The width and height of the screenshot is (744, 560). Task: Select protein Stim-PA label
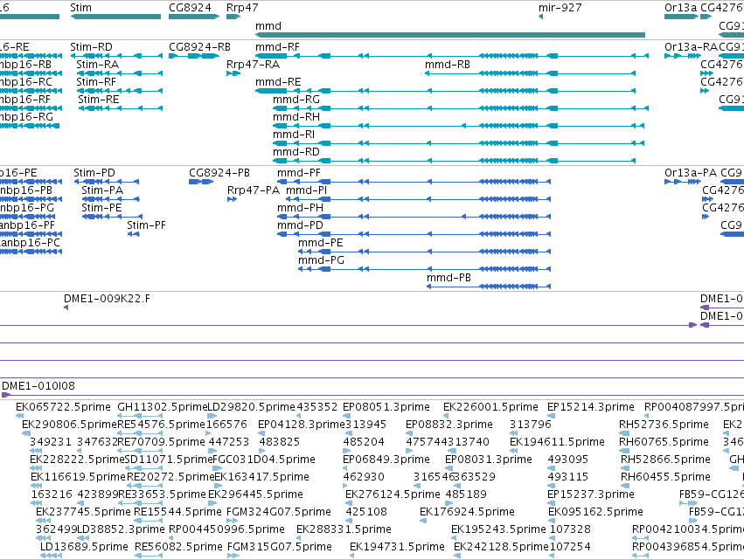[102, 190]
